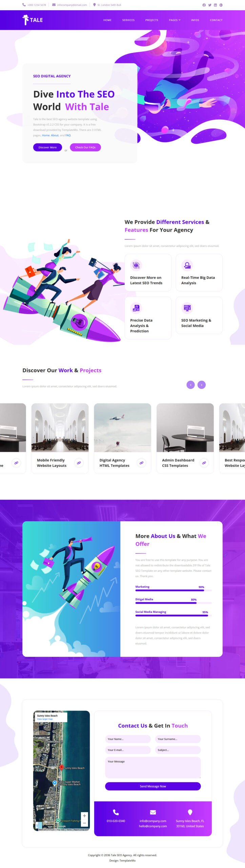Open Contact in navigation bar

(x=216, y=20)
